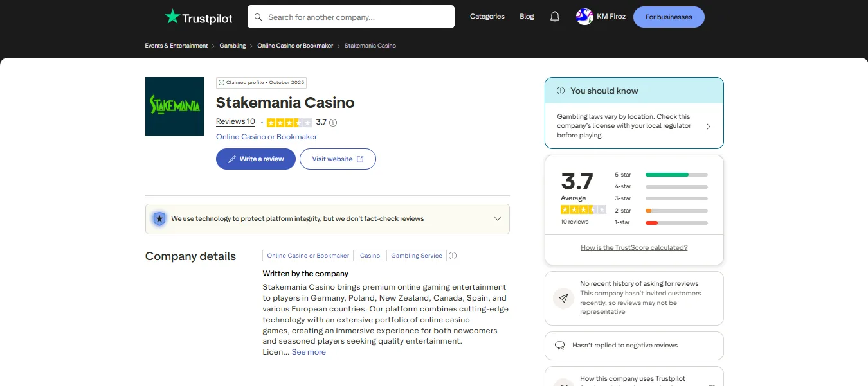Click Write a review button
The height and width of the screenshot is (386, 868).
tap(255, 159)
